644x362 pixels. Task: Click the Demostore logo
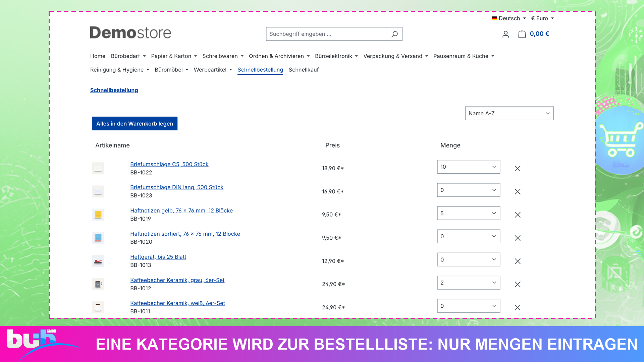[130, 33]
